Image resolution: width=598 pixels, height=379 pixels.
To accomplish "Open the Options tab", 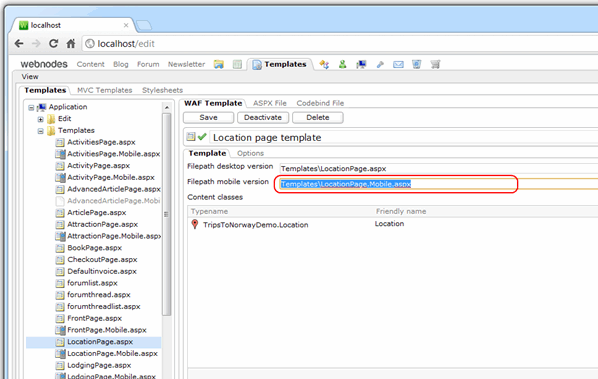I will [250, 153].
